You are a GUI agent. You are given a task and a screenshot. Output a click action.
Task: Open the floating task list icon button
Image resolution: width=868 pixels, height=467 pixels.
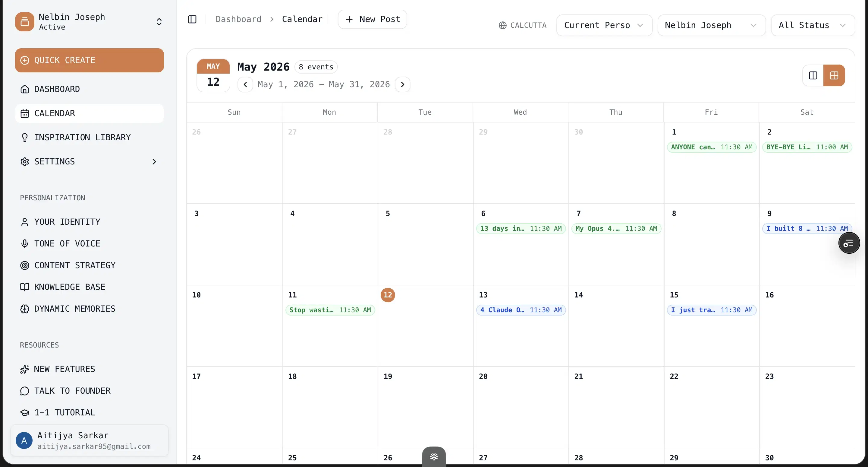tap(849, 243)
